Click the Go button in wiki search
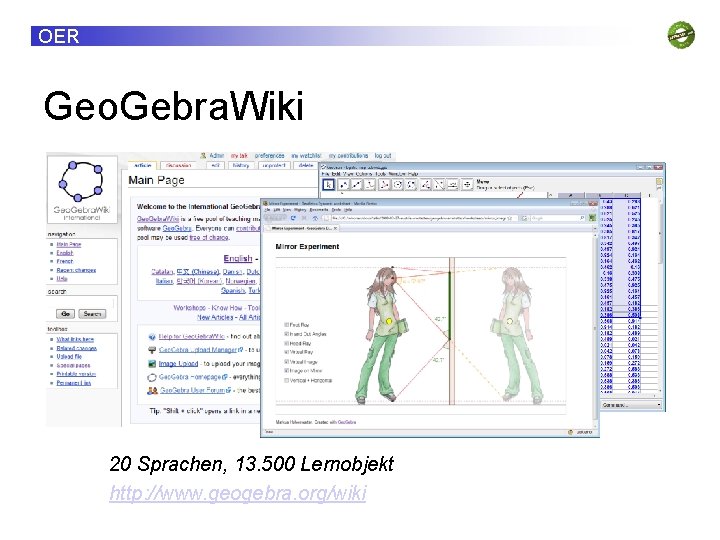This screenshot has width=720, height=540. point(65,314)
